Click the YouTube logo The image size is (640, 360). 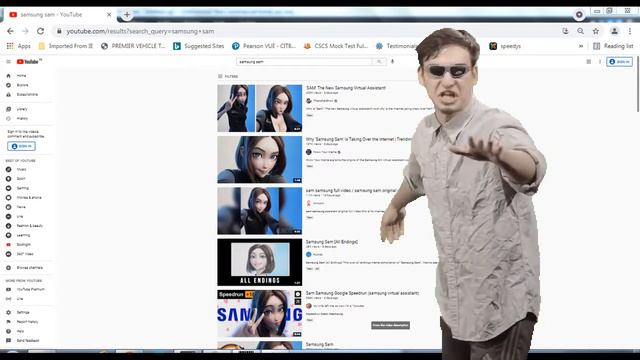(x=28, y=62)
